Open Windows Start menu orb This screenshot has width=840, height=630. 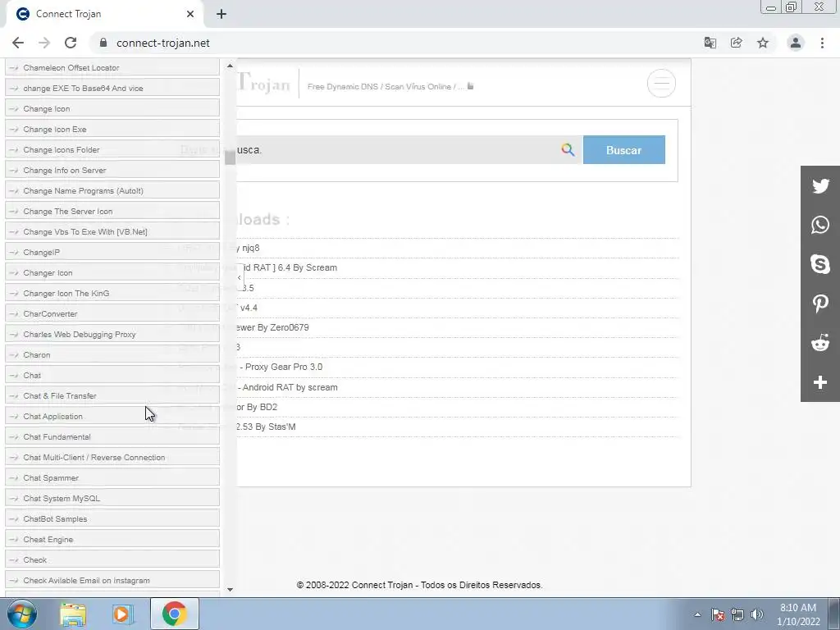(22, 614)
